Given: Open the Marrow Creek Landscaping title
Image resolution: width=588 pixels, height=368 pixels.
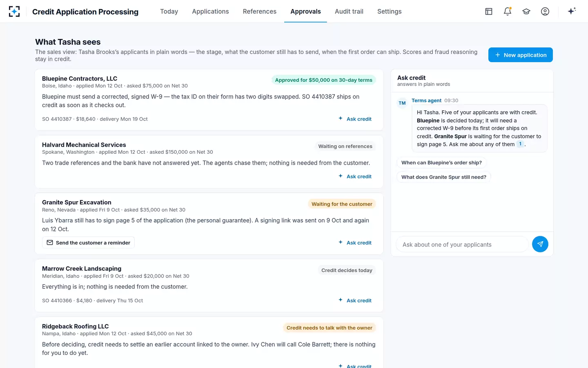Looking at the screenshot, I should [x=82, y=269].
